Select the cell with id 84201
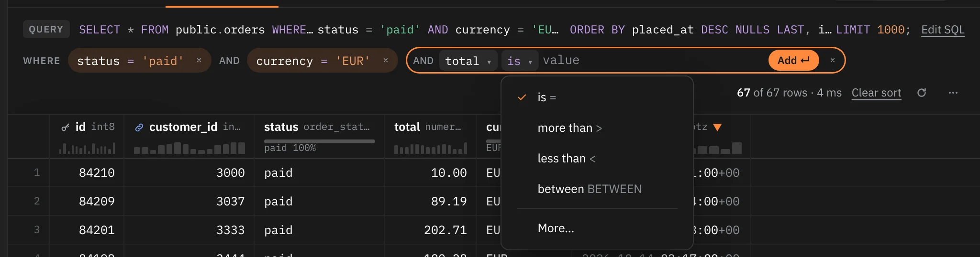The height and width of the screenshot is (257, 980). coord(87,230)
